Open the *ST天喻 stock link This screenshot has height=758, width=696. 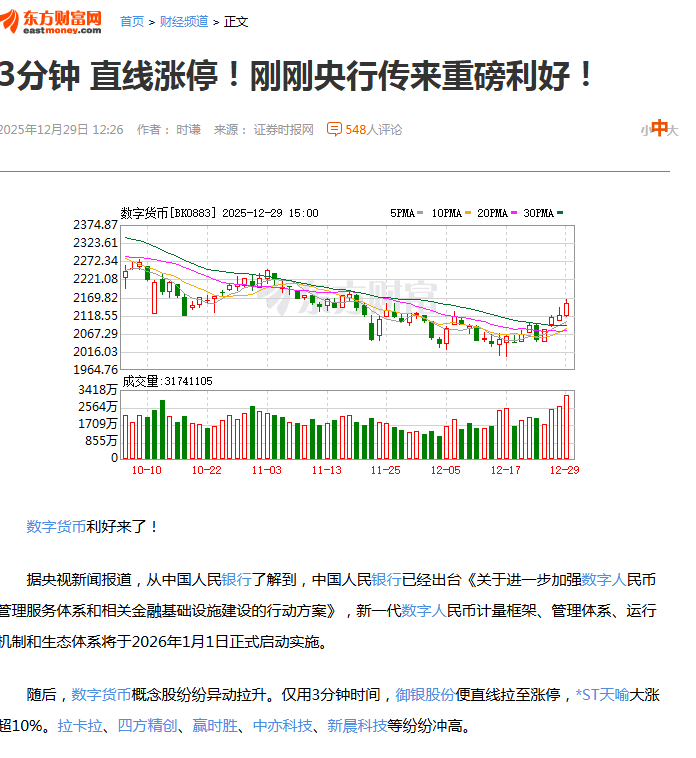pos(602,695)
